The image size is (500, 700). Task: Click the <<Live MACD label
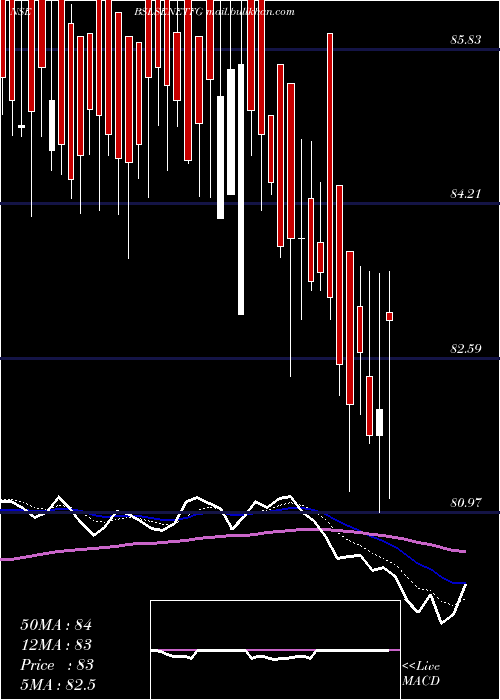click(421, 673)
